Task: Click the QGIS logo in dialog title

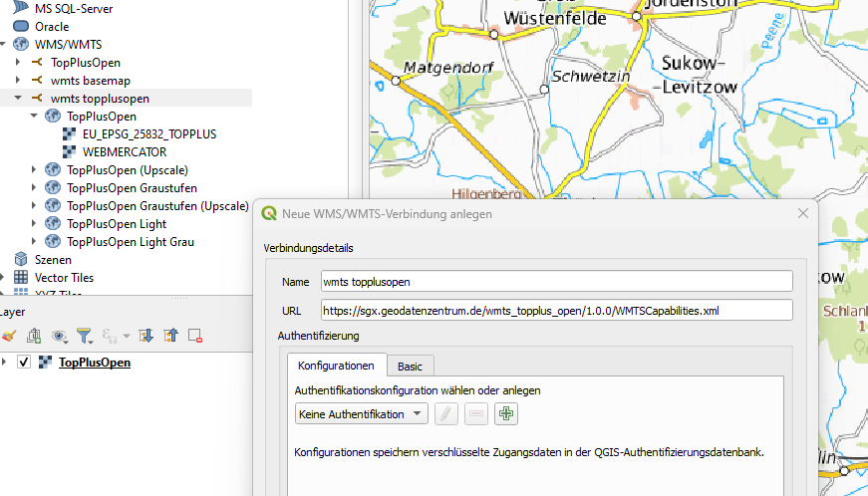Action: pos(269,213)
